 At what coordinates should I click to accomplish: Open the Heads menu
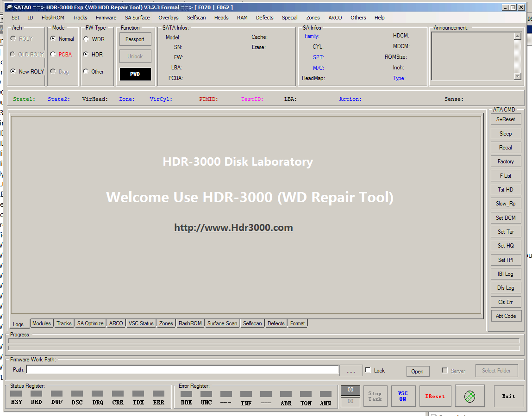pos(222,18)
